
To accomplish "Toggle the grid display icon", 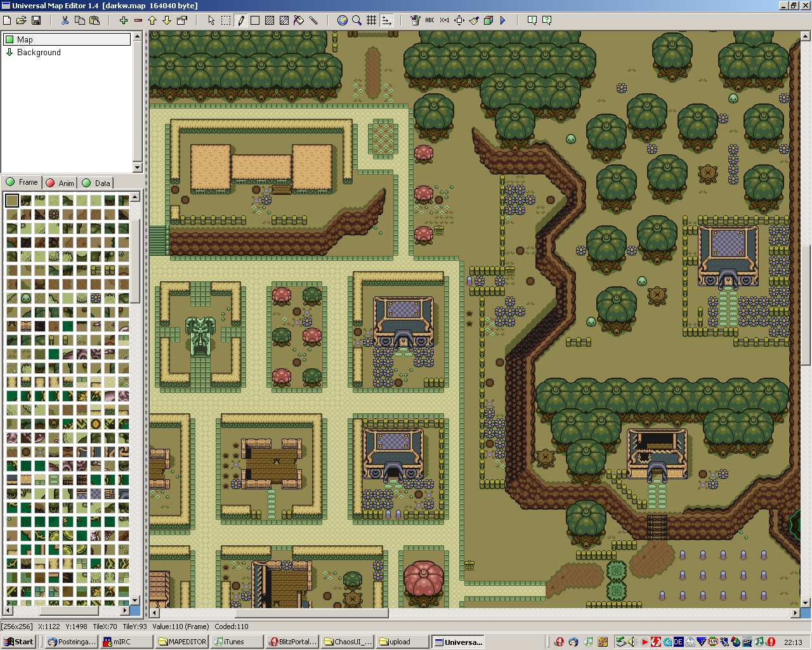I will tap(372, 20).
